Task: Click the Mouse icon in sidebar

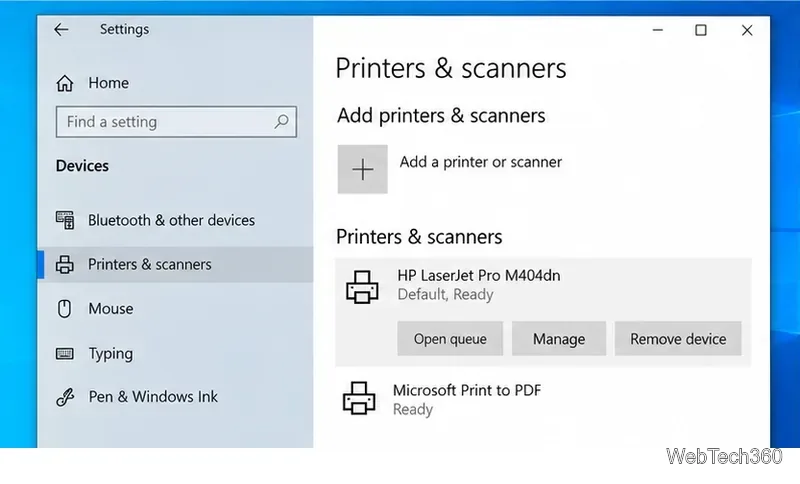Action: click(64, 309)
